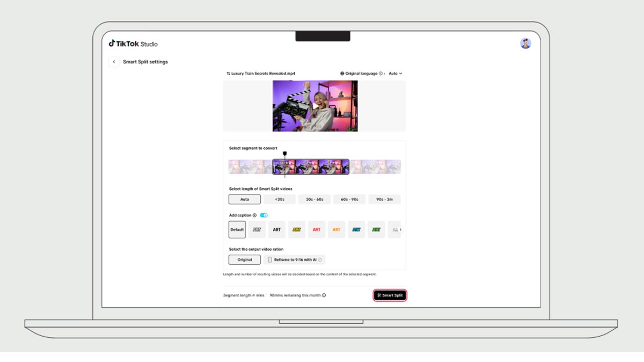This screenshot has height=362, width=644.
Task: Click the info icon after Reframe to 9:16 with AI
Action: [320, 259]
